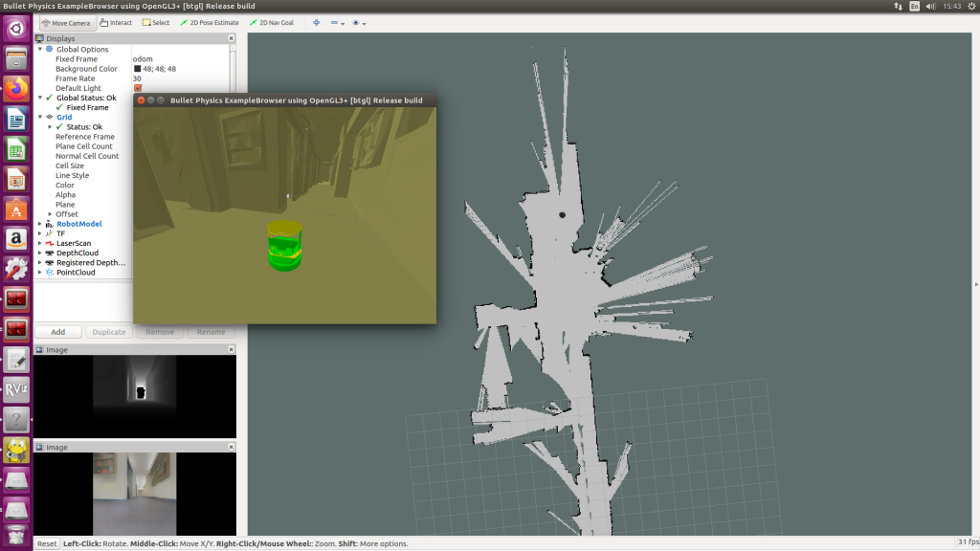Screen dimensions: 980x551
Task: Select the PointCloud dotted icon
Action: 50,273
